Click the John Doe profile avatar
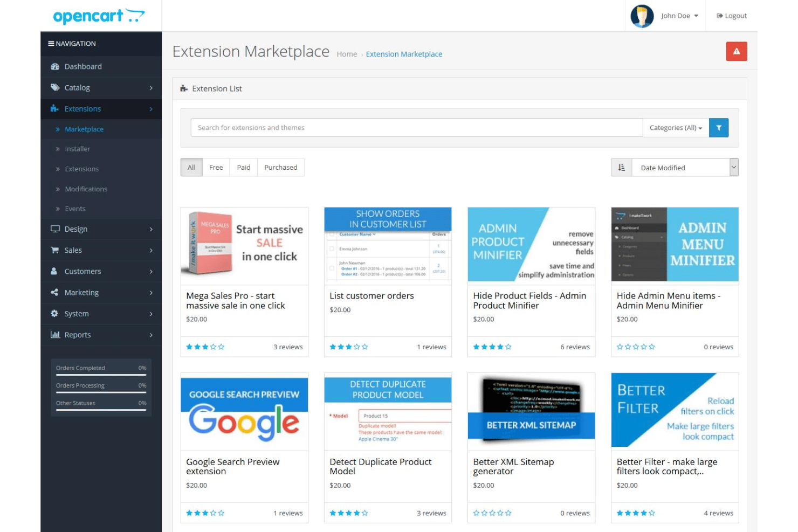The height and width of the screenshot is (532, 798). (642, 16)
